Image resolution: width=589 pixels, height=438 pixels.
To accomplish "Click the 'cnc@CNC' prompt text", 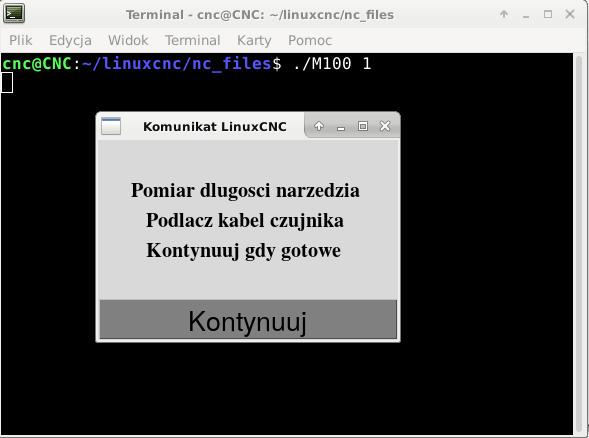I will tap(36, 63).
